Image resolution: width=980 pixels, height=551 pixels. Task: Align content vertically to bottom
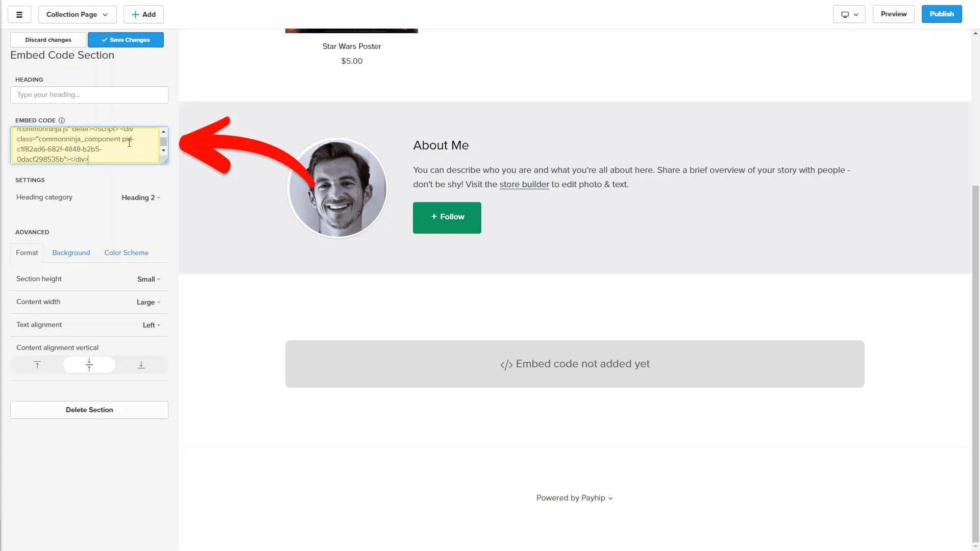(141, 365)
